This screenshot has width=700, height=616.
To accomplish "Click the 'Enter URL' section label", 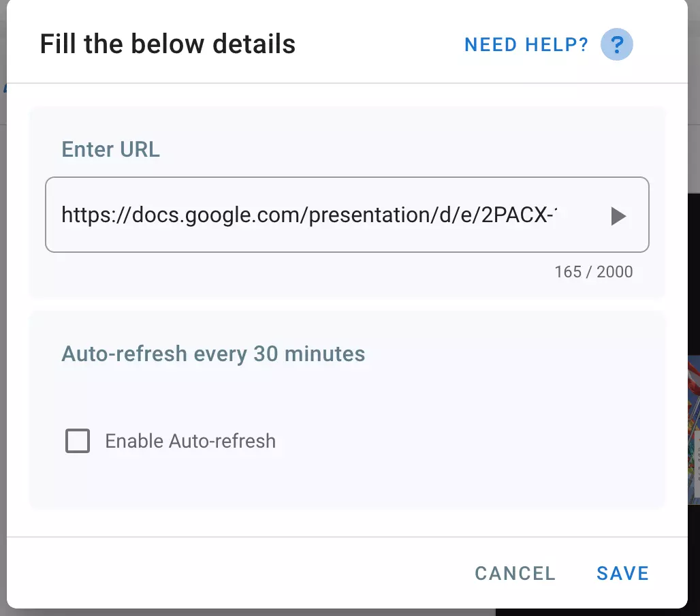I will [111, 149].
